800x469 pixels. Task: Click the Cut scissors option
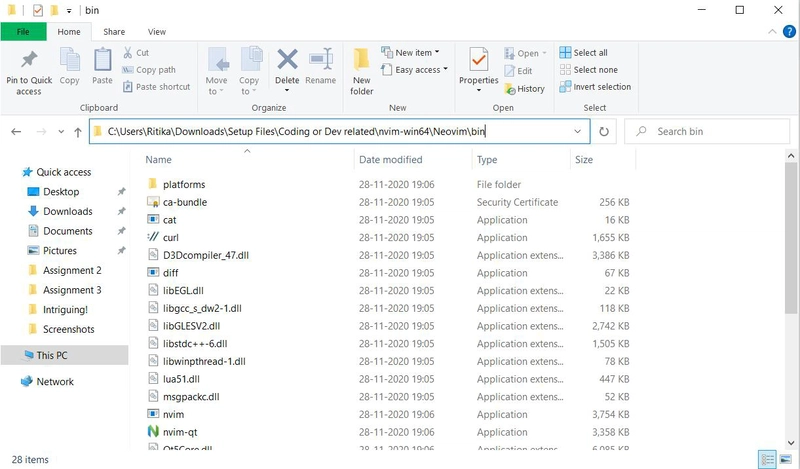[x=136, y=53]
